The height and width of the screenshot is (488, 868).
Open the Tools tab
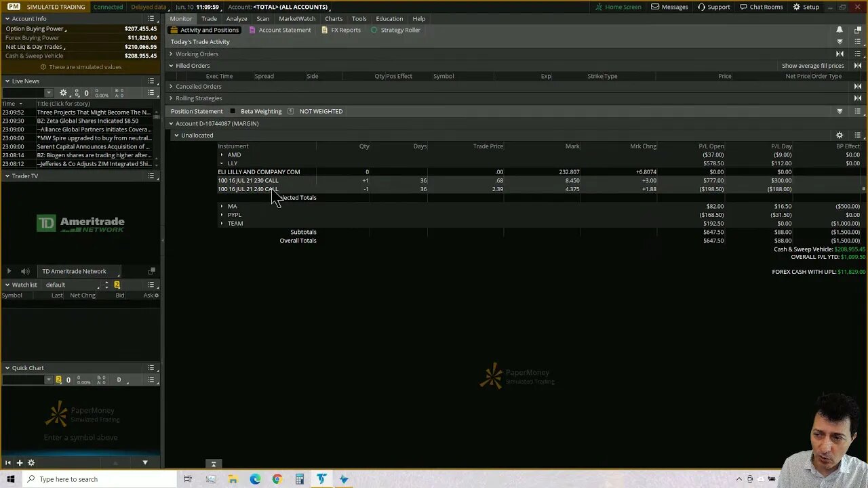click(x=359, y=19)
